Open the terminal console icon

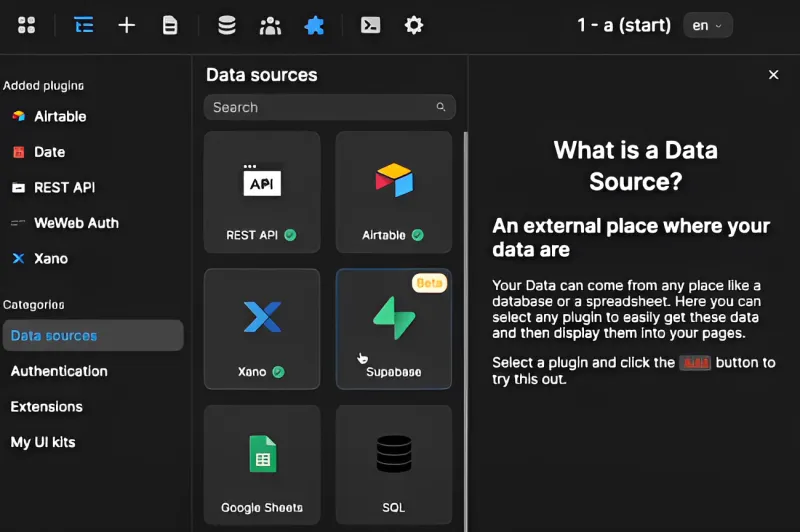coord(370,26)
